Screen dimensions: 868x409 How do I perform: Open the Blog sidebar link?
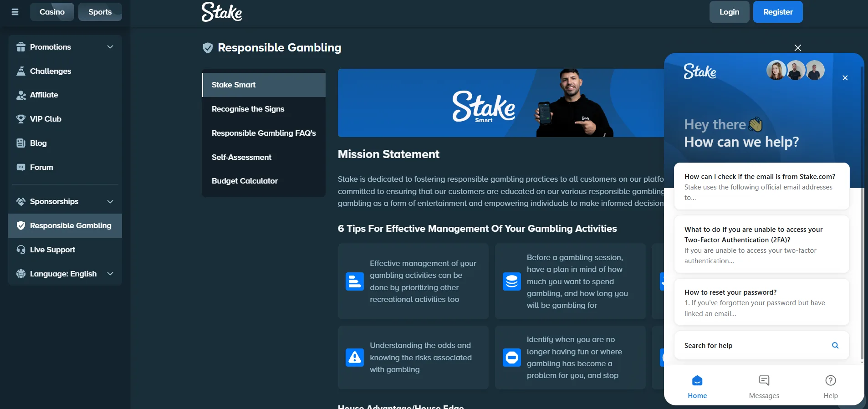tap(65, 143)
